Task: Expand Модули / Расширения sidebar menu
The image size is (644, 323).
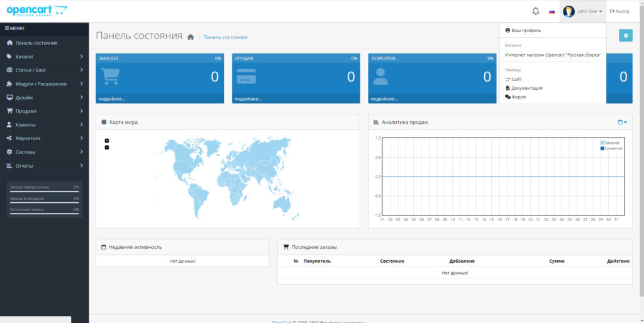Action: 45,84
